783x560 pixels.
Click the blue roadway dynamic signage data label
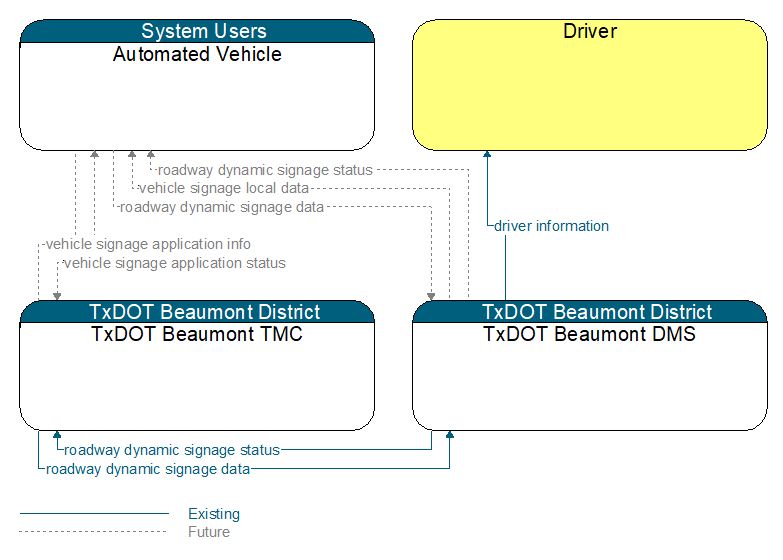[148, 469]
